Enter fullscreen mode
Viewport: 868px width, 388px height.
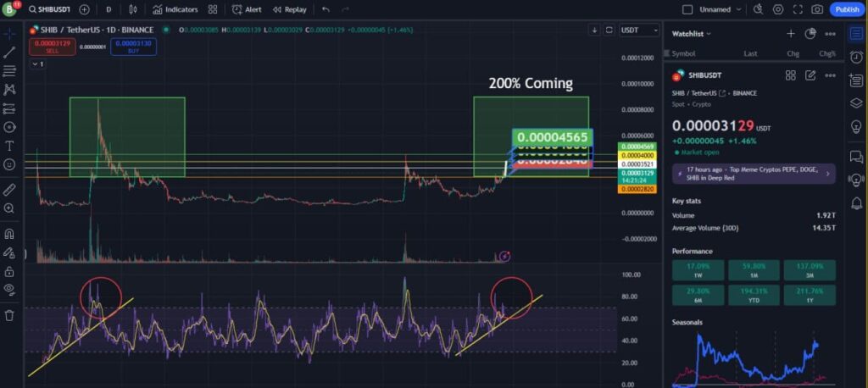tap(798, 9)
